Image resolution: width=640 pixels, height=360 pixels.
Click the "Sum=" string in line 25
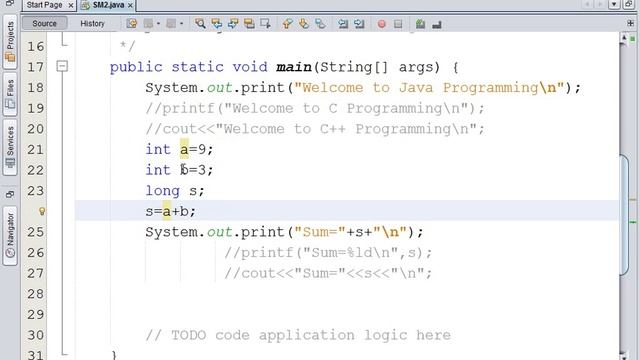[x=320, y=232]
